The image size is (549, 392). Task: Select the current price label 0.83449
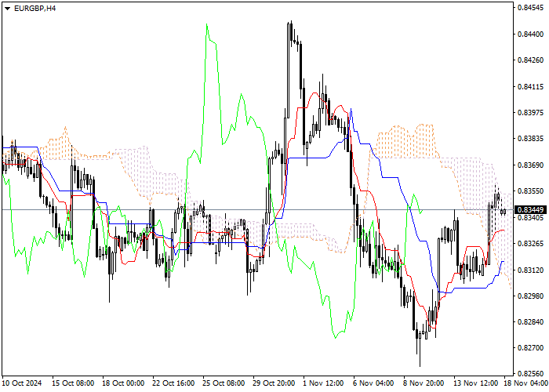pos(530,209)
